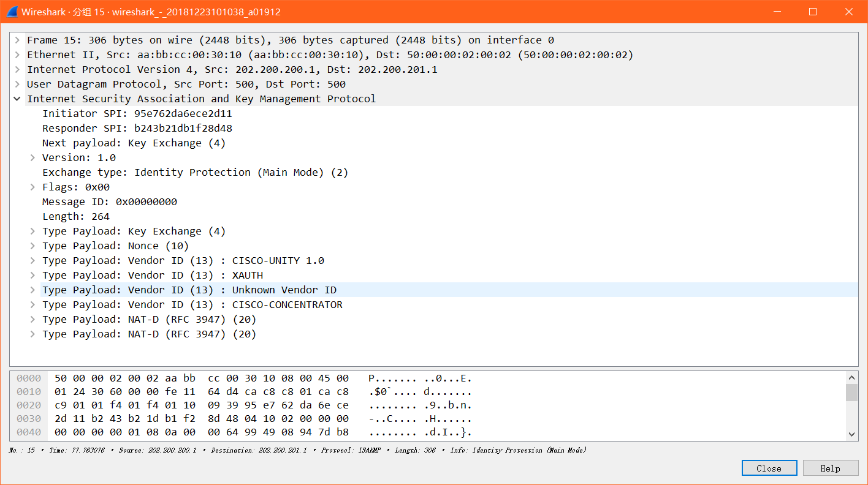Select the UDP Src Port: 500 row text

pos(186,85)
